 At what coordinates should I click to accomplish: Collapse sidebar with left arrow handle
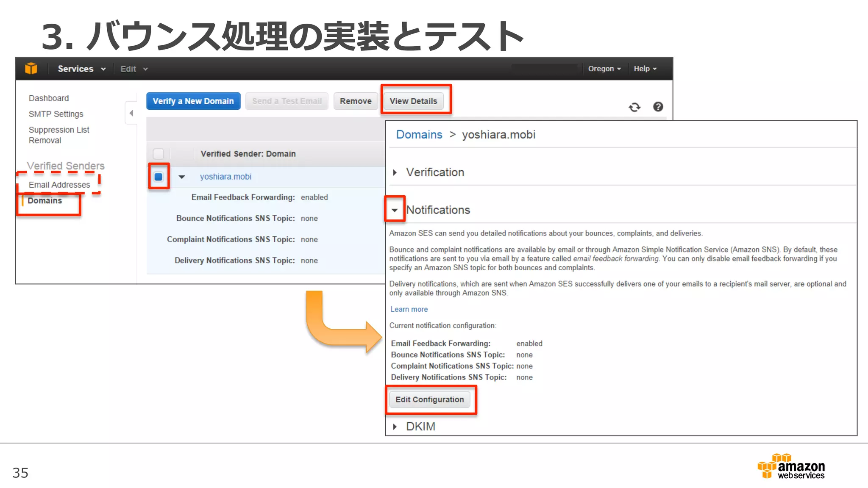pos(131,113)
